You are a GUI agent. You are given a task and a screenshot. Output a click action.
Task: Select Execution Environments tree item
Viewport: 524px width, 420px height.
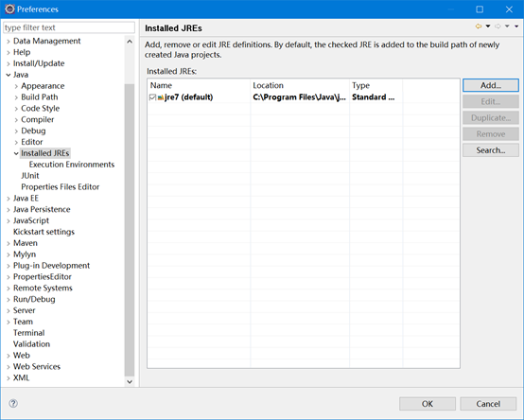point(72,165)
